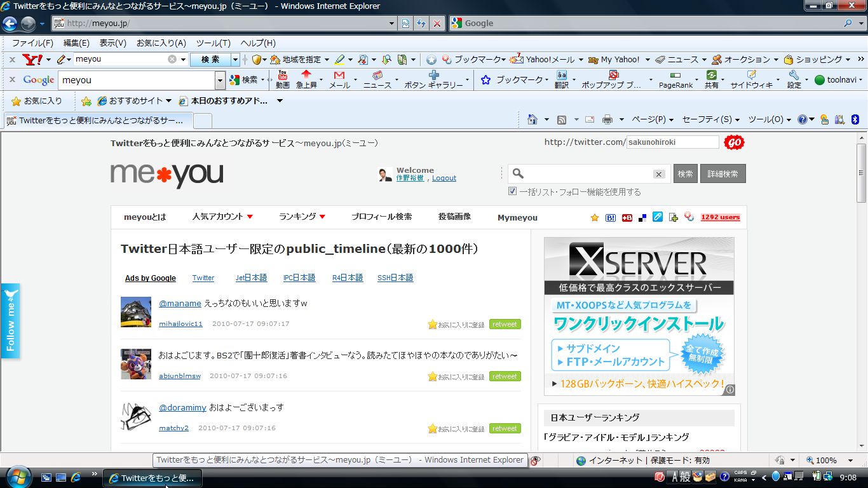Click the IE back navigation button

[10, 24]
